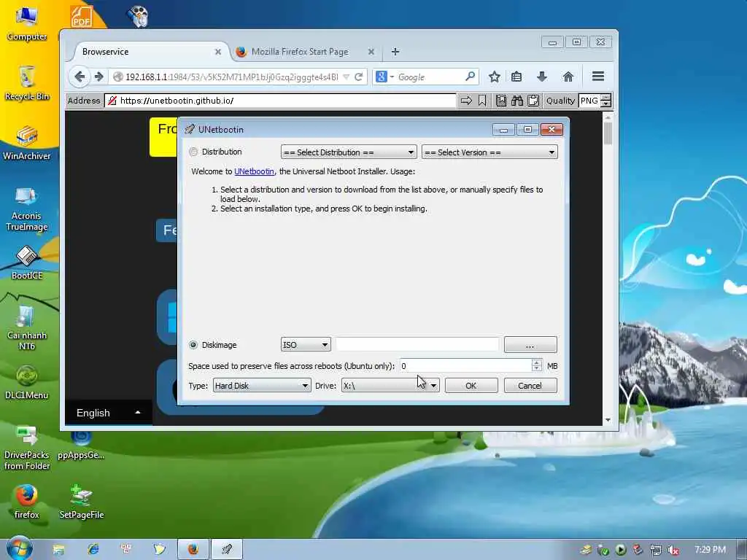Reload the page in Firefox
The height and width of the screenshot is (560, 747).
pyautogui.click(x=359, y=77)
